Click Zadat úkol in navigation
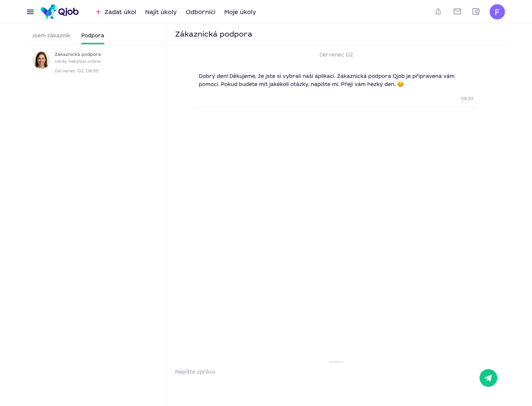Image resolution: width=532 pixels, height=406 pixels. 120,12
